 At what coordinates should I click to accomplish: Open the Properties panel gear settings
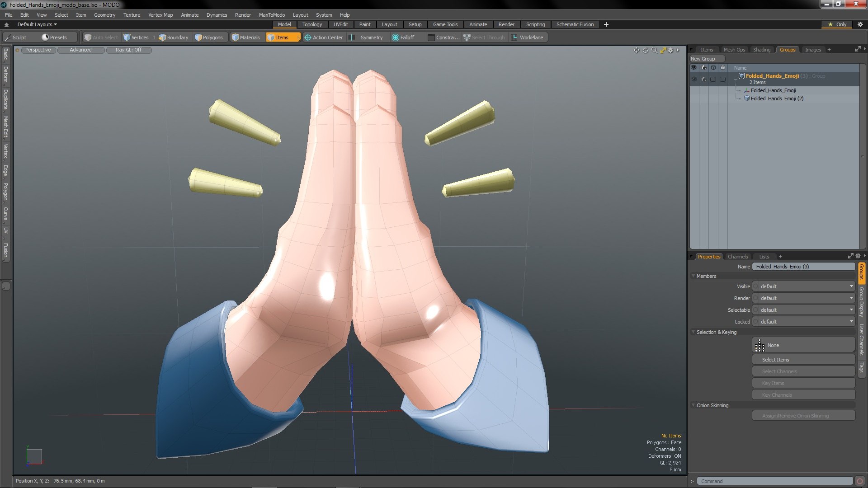point(858,256)
